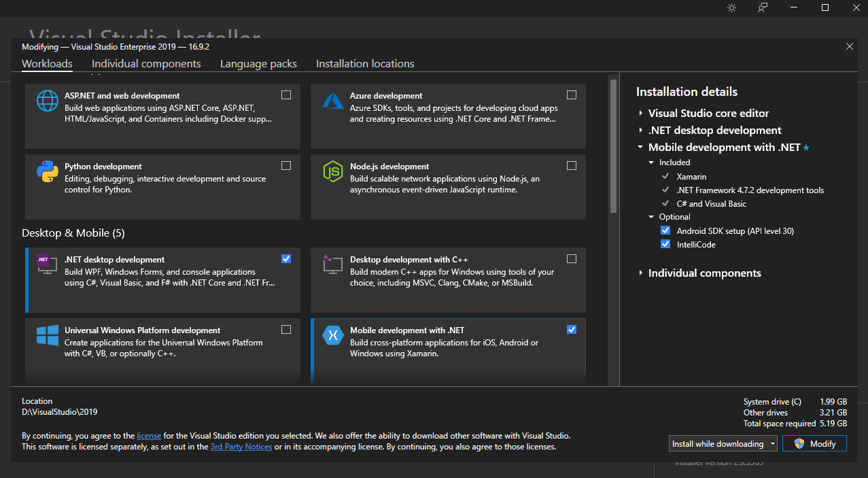
Task: Enable Desktop development with C++ checkbox
Action: [x=572, y=258]
